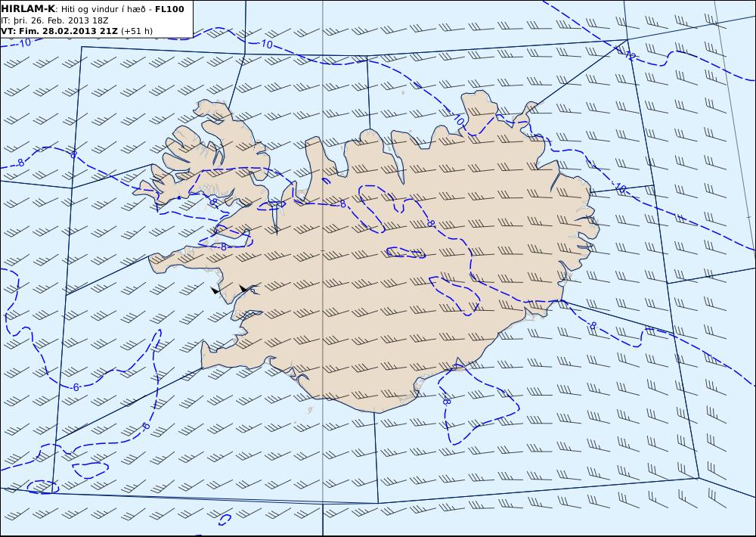
Task: Click the rotated -8 label off southeast coast
Action: (x=447, y=400)
